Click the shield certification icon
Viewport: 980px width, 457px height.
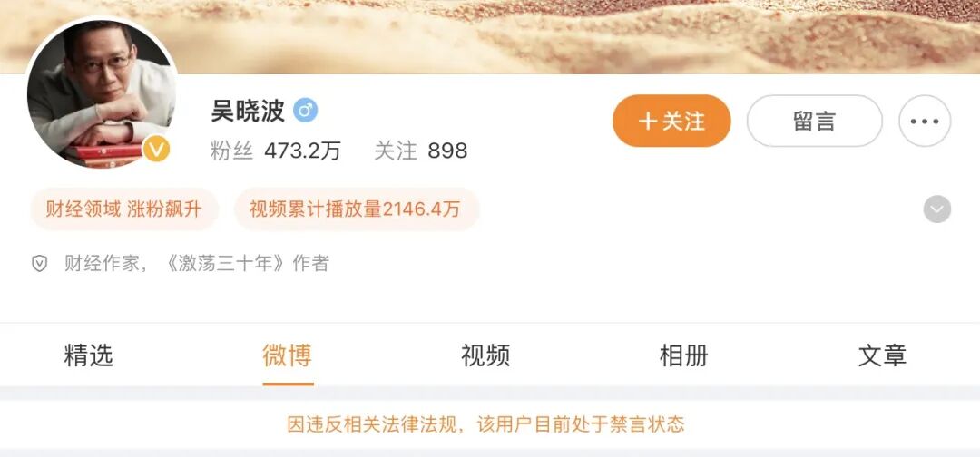pyautogui.click(x=39, y=264)
